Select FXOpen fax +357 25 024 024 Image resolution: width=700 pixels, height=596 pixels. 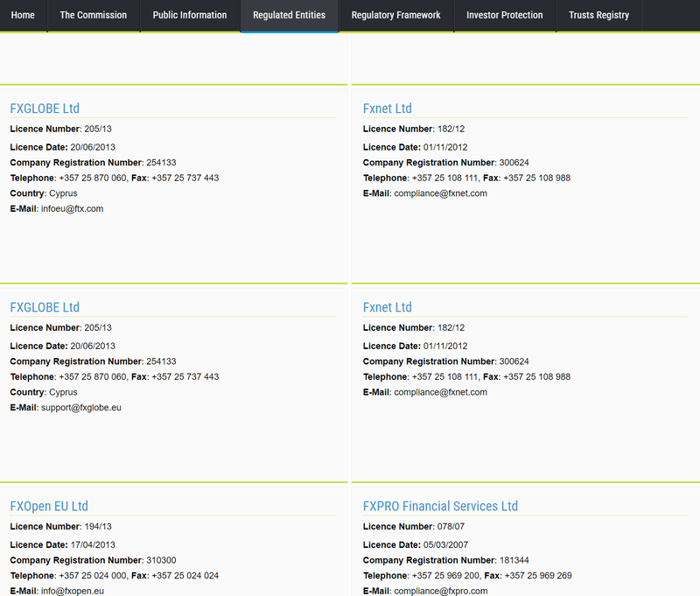pyautogui.click(x=185, y=576)
